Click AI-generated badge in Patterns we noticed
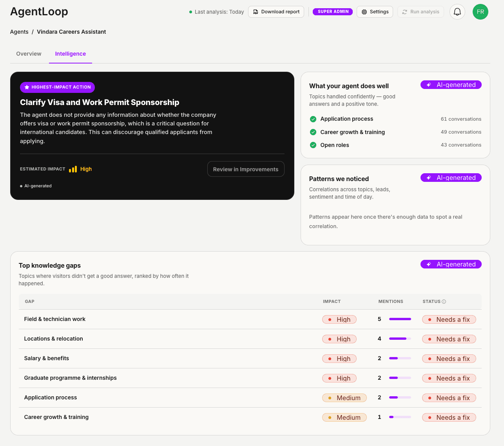 (451, 178)
